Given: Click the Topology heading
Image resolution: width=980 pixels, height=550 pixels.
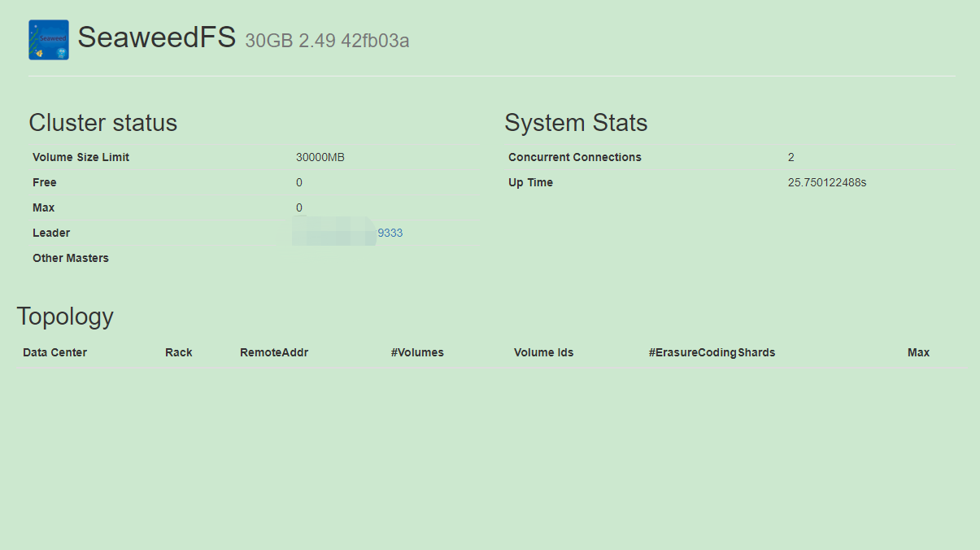Looking at the screenshot, I should (x=65, y=316).
